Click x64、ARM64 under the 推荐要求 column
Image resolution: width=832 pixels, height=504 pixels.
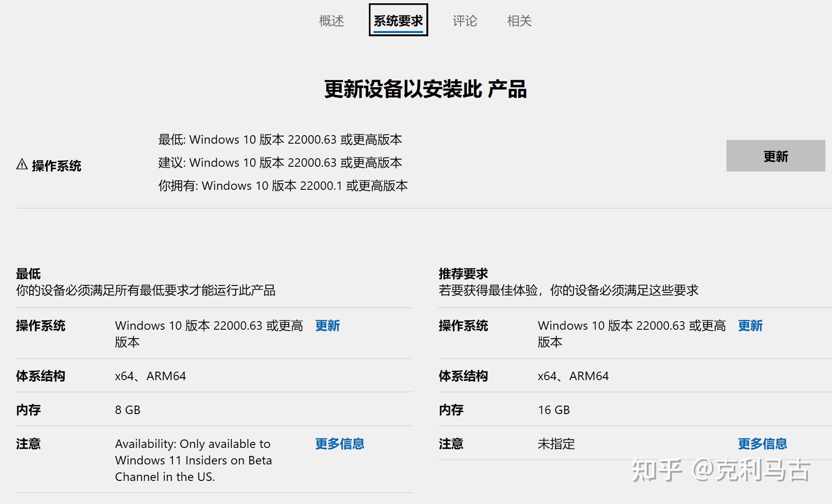tap(573, 376)
